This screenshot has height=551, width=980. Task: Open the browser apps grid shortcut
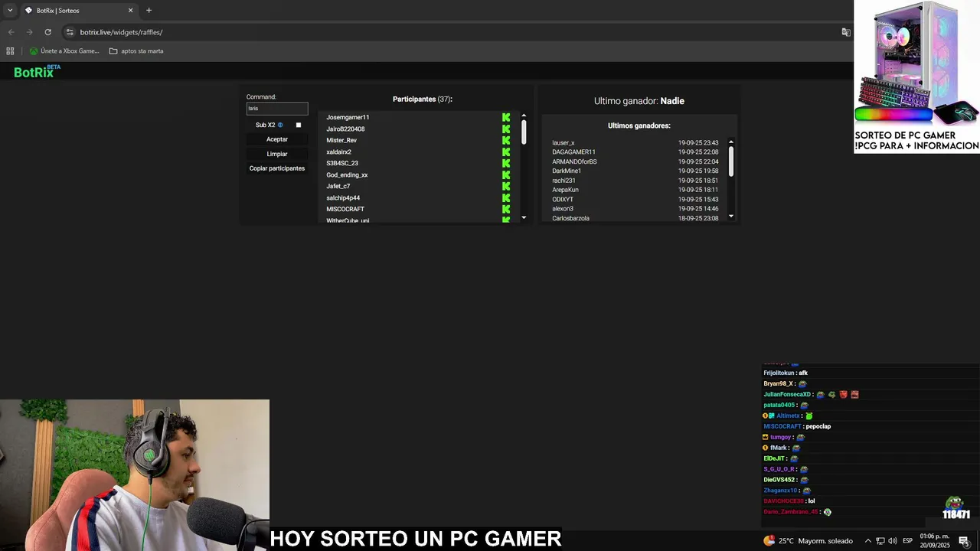pos(10,51)
